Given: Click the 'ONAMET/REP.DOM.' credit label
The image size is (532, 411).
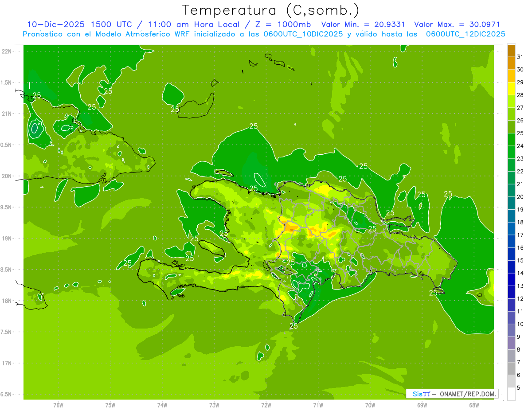Looking at the screenshot, I should (468, 394).
